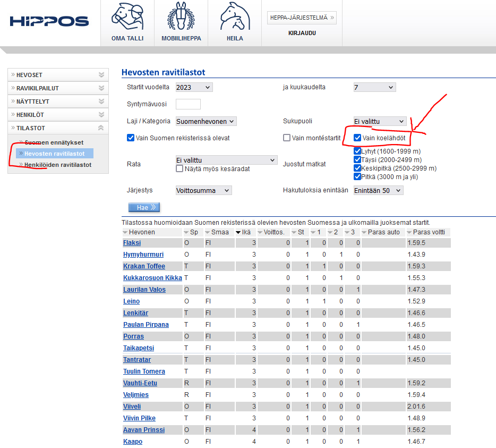Screen dimensions: 496x448
Task: Expand the Henkilöt menu chevron
Action: point(101,115)
